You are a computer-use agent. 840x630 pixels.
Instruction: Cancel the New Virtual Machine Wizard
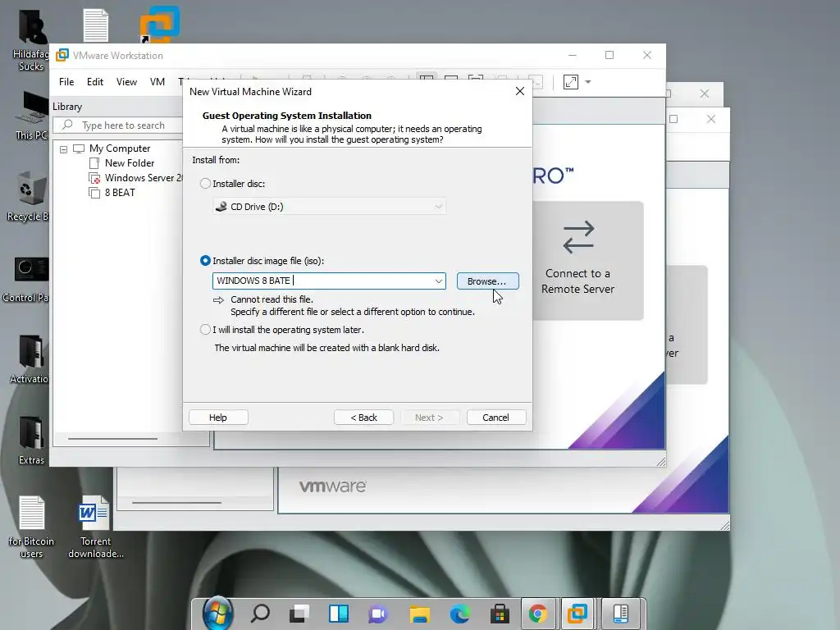click(496, 418)
